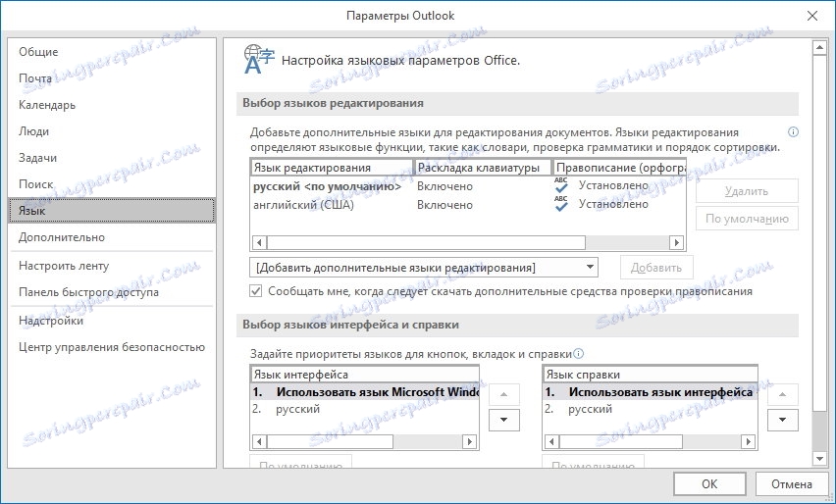Screen dimensions: 836x504
Task: Click spelling check icon for английский row
Action: pos(561,204)
